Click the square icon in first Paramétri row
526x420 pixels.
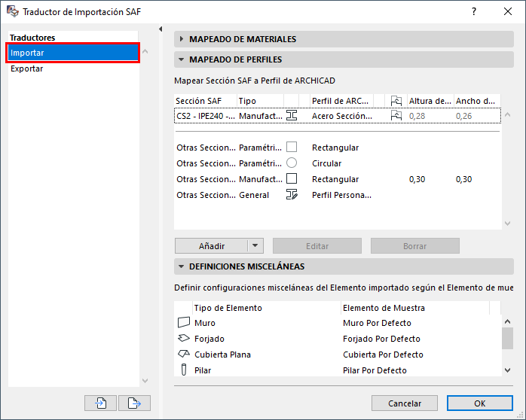[292, 147]
